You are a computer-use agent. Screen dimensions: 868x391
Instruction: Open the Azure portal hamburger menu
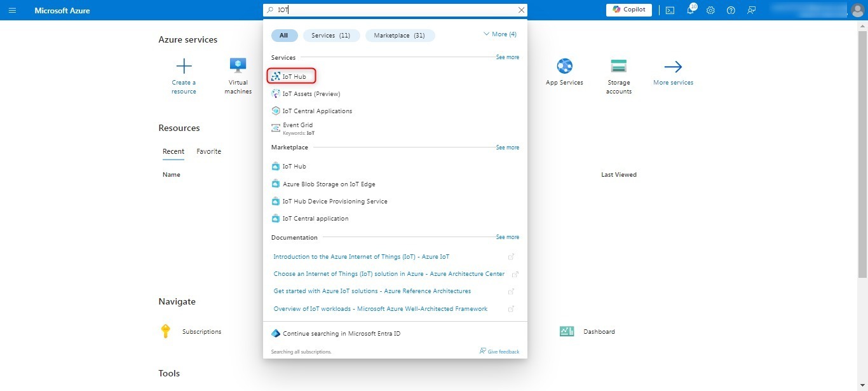12,10
